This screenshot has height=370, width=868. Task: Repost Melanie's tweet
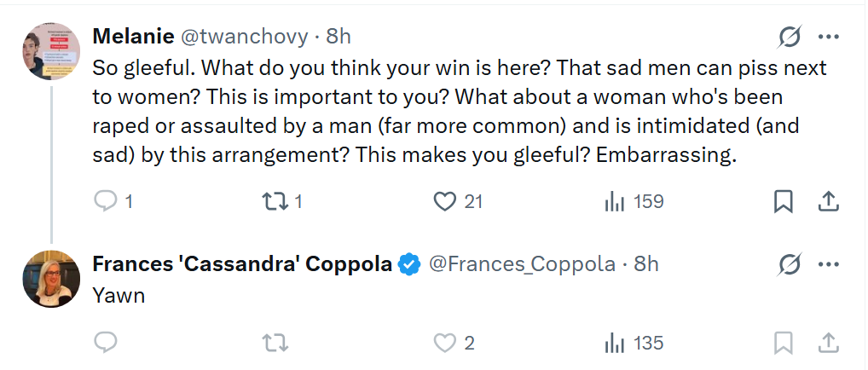(x=275, y=201)
